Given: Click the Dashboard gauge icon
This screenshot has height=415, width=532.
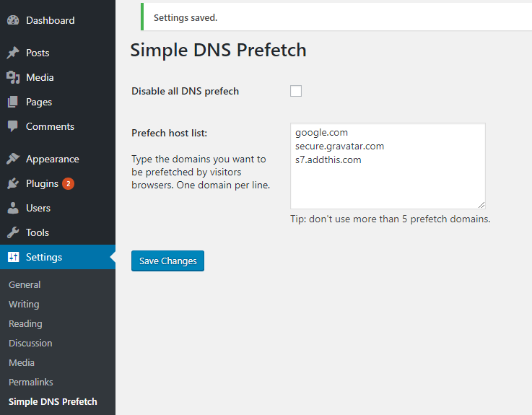Looking at the screenshot, I should [13, 20].
